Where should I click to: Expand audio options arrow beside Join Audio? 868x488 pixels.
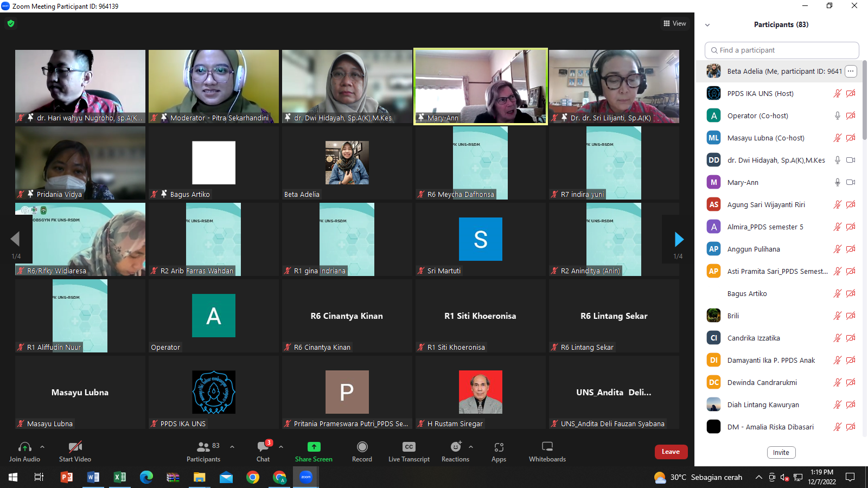pyautogui.click(x=42, y=447)
